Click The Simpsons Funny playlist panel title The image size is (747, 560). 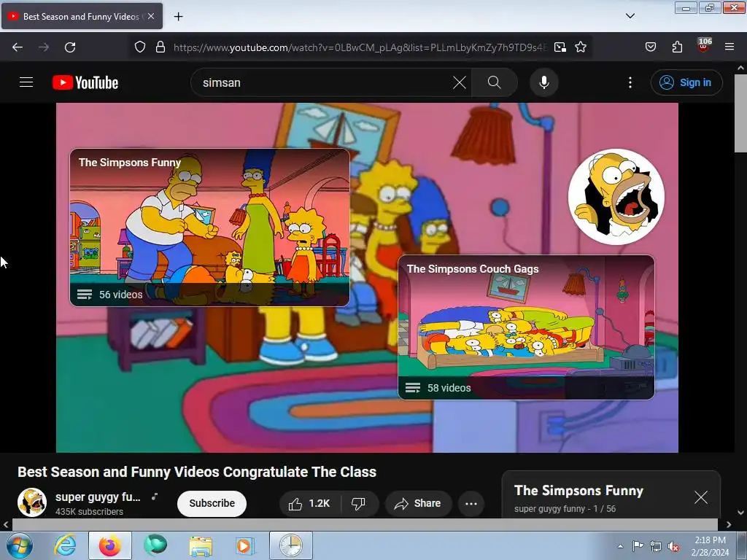(578, 491)
